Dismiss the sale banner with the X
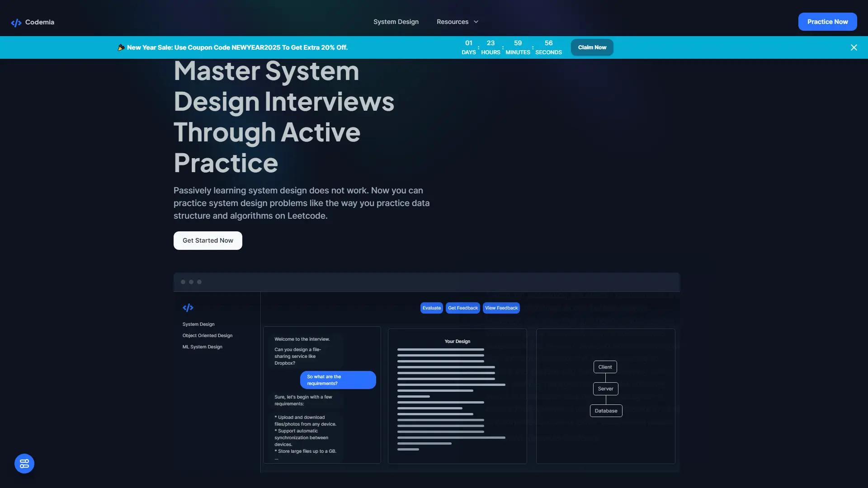The image size is (868, 488). (854, 47)
